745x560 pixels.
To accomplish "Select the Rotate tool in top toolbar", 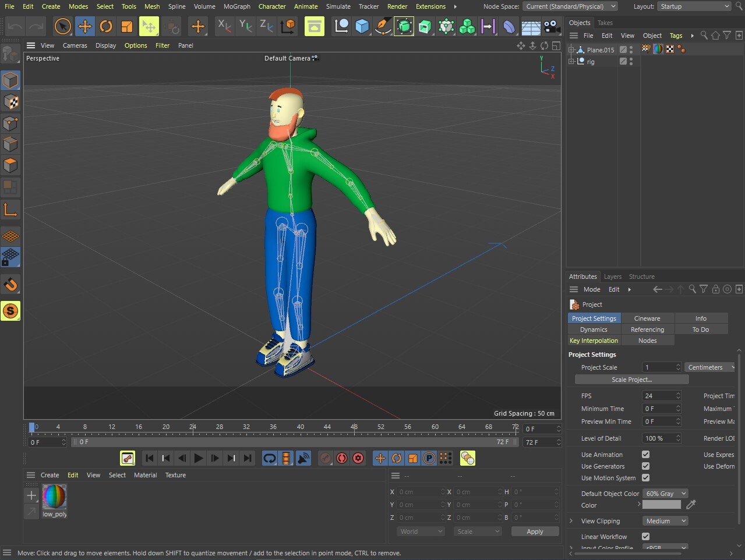I will [x=105, y=26].
